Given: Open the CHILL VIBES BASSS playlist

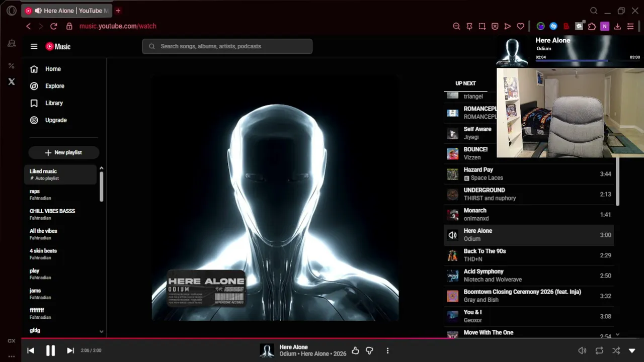Looking at the screenshot, I should click(x=60, y=214).
